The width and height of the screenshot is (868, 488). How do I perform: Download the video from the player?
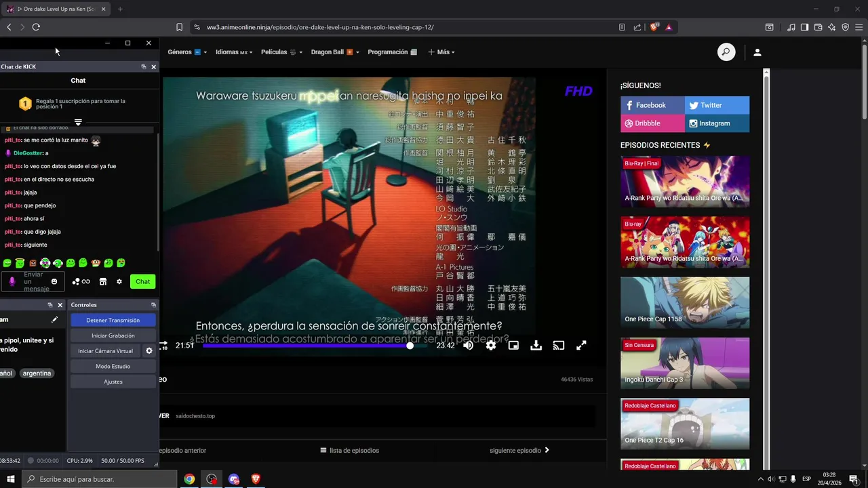click(x=536, y=346)
